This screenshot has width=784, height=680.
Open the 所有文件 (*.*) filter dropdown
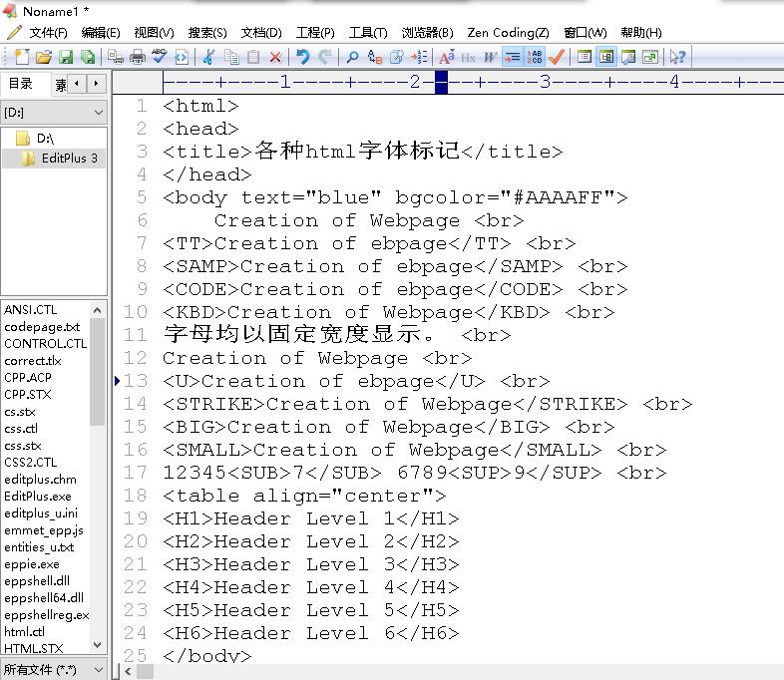[54, 669]
